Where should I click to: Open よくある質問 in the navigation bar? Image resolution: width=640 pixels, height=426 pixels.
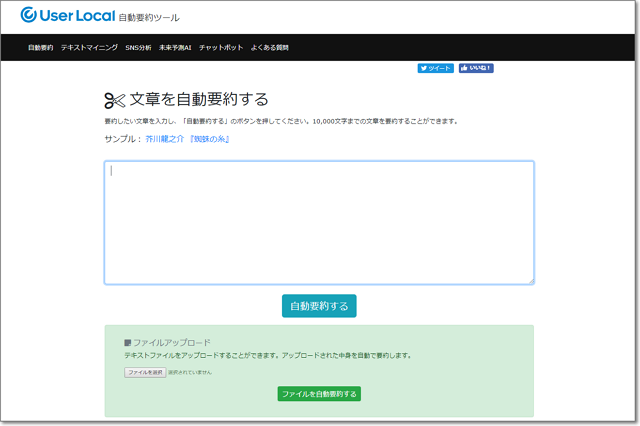268,48
